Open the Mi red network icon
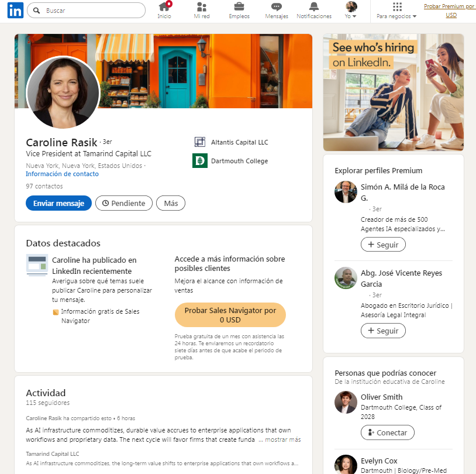The image size is (476, 474). 202,6
